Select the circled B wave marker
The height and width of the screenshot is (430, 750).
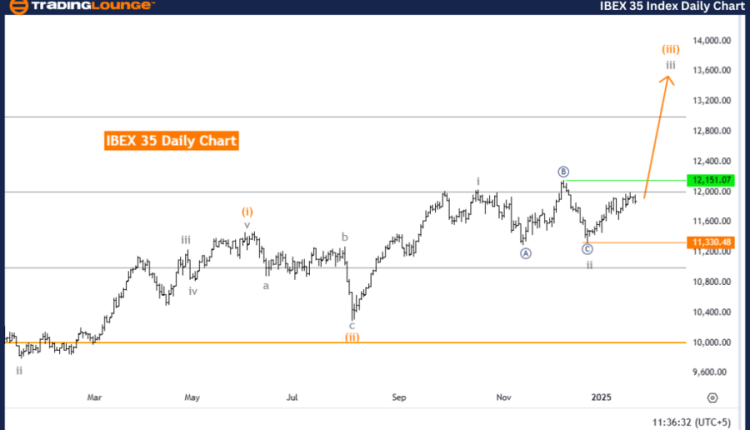564,171
